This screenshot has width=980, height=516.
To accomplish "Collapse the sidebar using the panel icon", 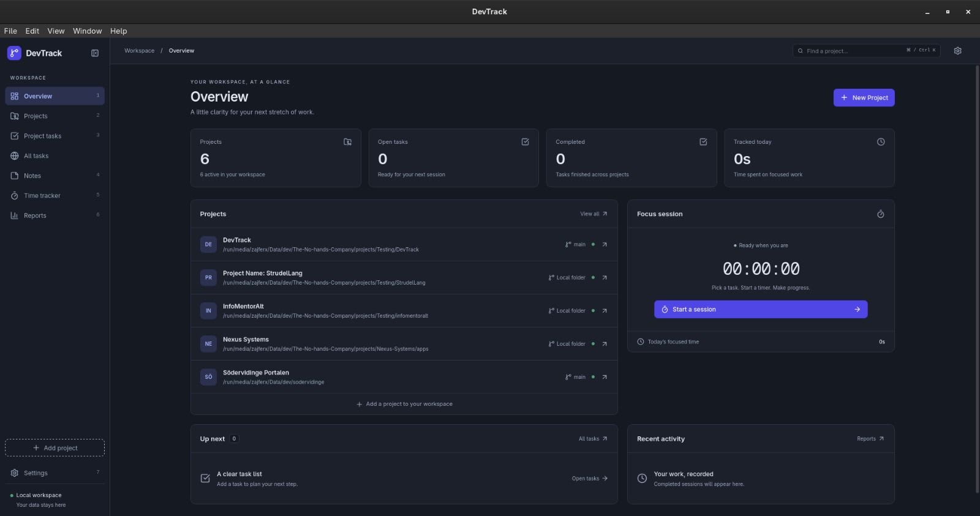I will point(95,53).
